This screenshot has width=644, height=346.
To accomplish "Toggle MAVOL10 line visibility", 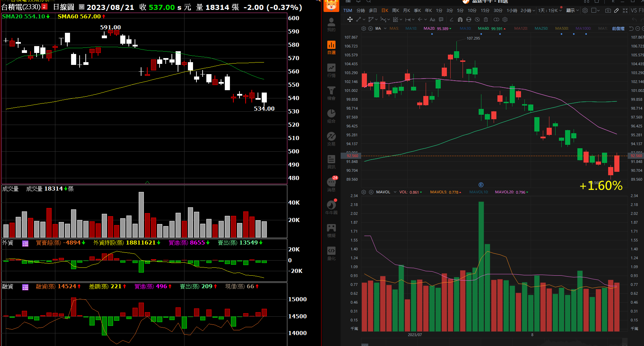I will pos(479,192).
